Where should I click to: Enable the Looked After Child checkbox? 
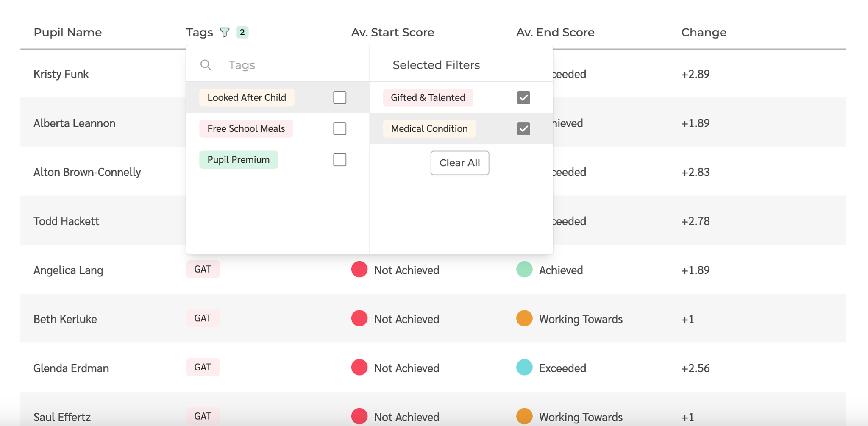[x=339, y=97]
